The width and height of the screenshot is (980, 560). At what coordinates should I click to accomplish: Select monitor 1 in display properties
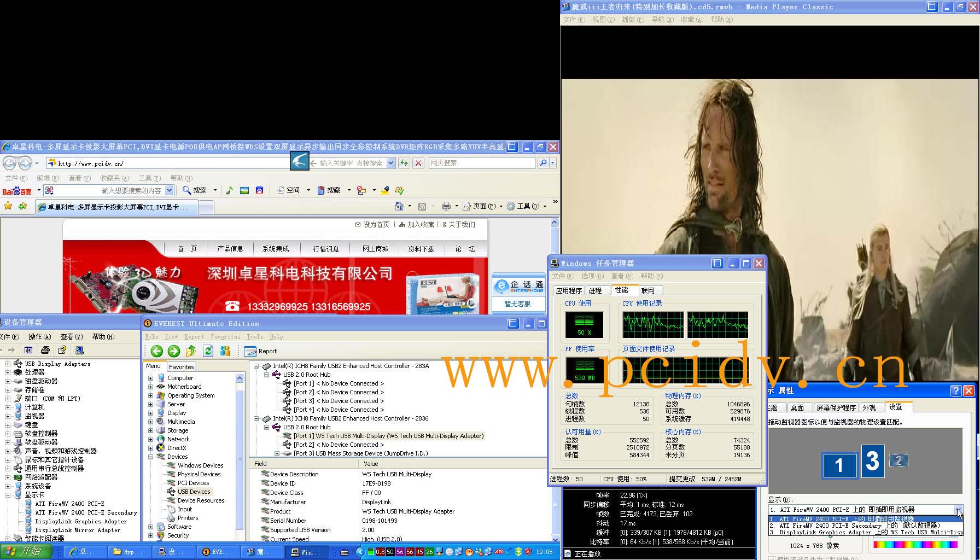tap(839, 465)
